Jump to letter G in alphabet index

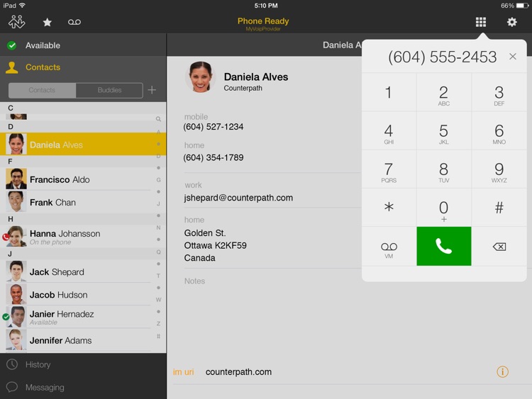click(x=158, y=180)
